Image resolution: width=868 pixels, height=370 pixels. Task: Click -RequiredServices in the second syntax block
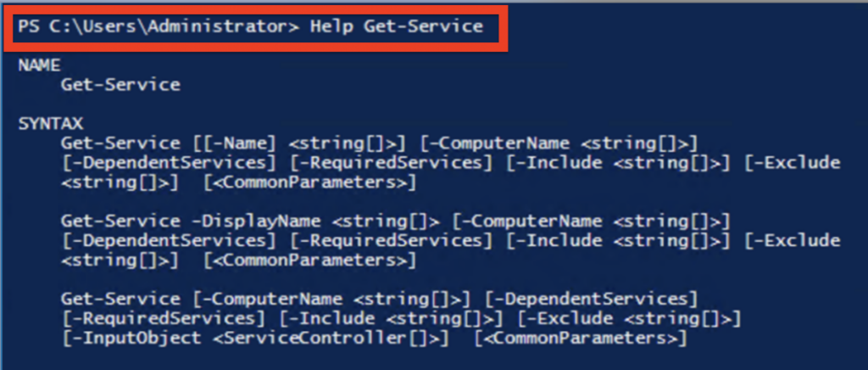391,241
